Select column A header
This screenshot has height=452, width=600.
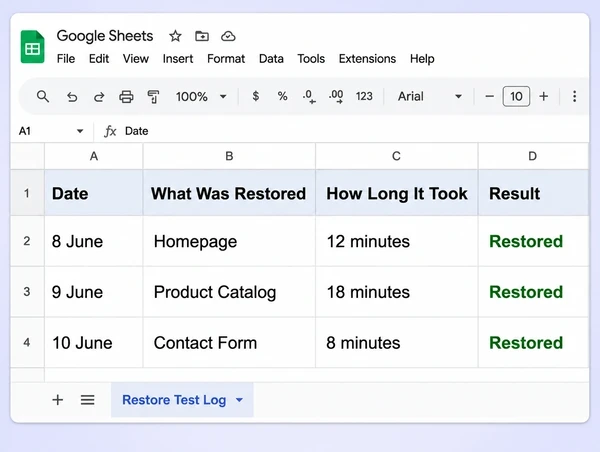pyautogui.click(x=94, y=156)
